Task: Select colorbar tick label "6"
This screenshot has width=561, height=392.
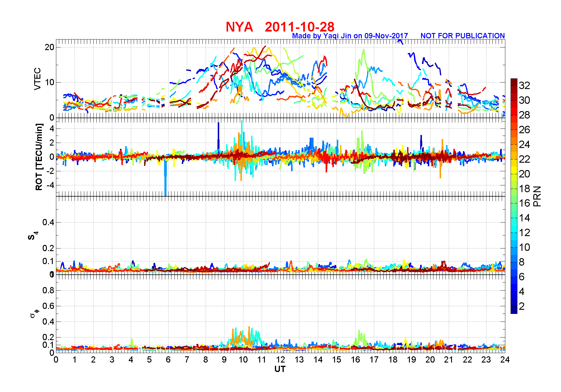Action: point(522,277)
